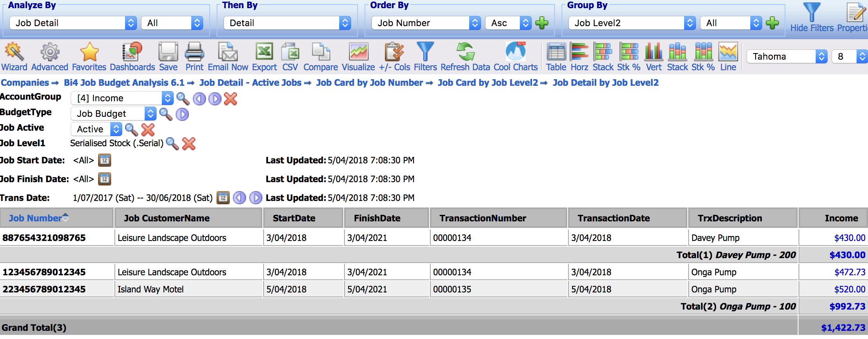
Task: Add another Group By level
Action: (x=772, y=23)
